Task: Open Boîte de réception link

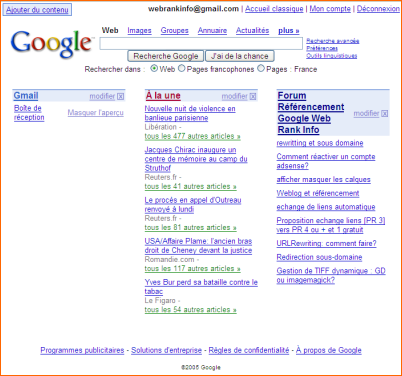Action: click(x=29, y=113)
